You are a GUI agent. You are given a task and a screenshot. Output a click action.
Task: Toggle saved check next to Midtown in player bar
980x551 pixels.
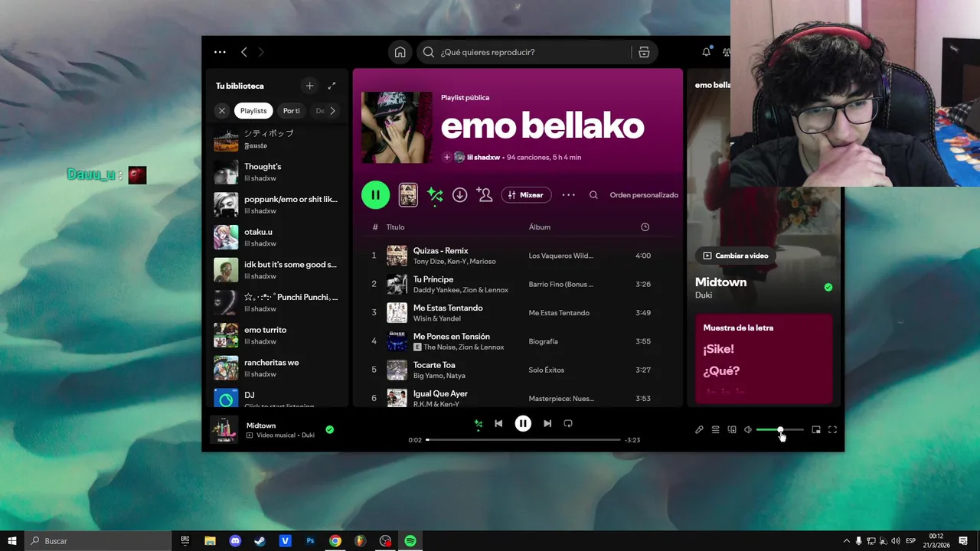[329, 430]
